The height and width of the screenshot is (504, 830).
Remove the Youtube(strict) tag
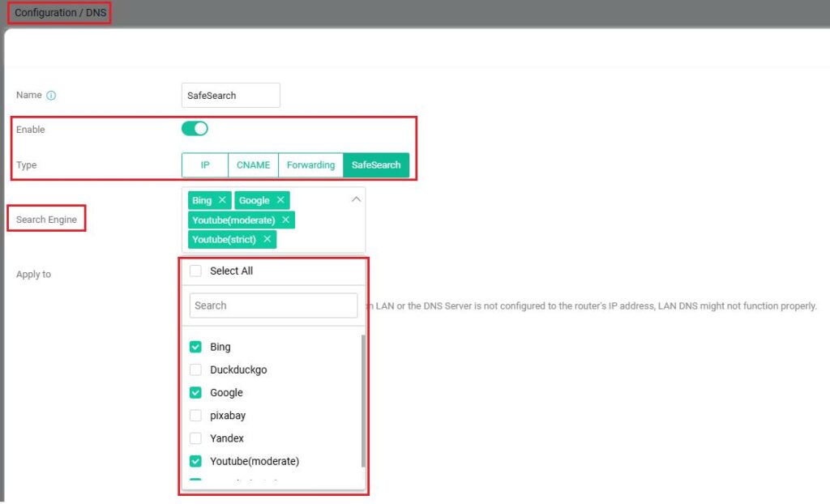267,239
